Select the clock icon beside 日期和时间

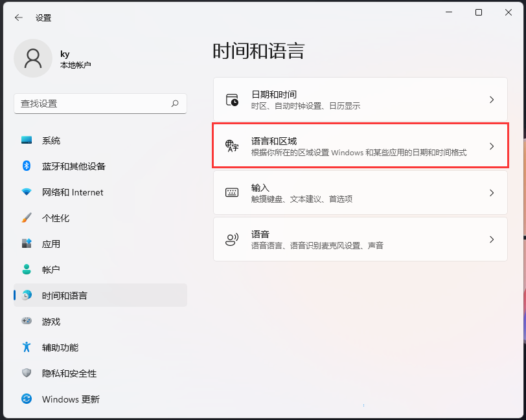click(232, 100)
